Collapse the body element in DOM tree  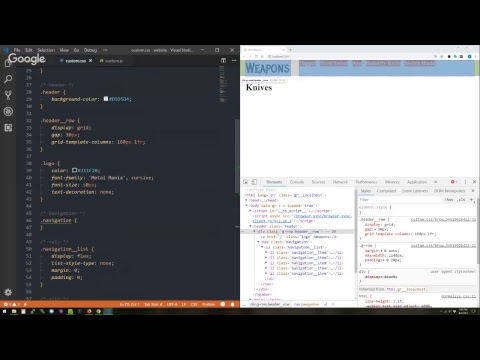(x=247, y=205)
